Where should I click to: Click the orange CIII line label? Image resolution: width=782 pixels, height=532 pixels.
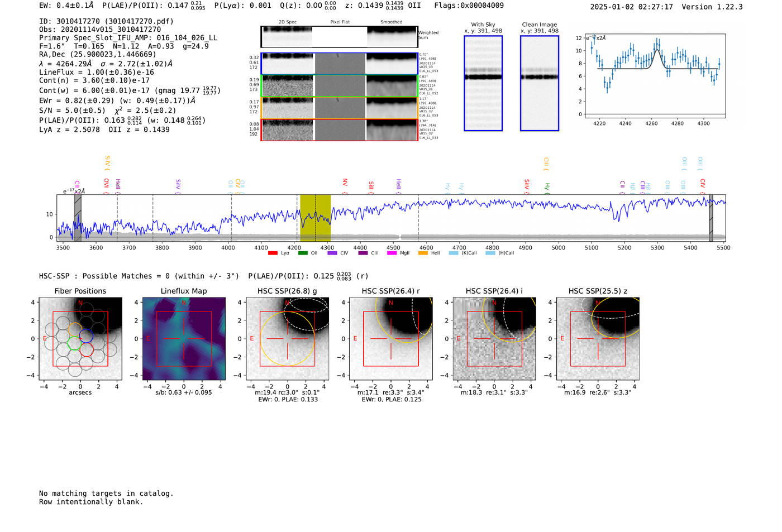(x=546, y=163)
